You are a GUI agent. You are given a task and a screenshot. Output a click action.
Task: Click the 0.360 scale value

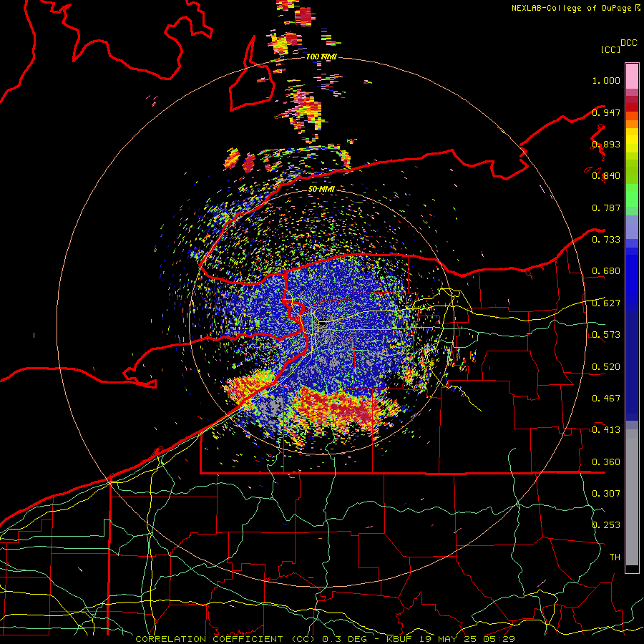[606, 462]
